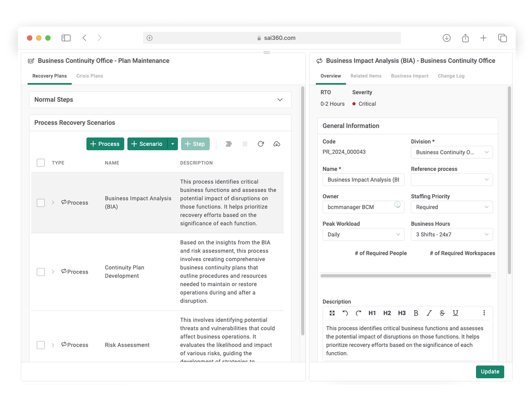The height and width of the screenshot is (410, 532).
Task: Open the Peak Workload dropdown
Action: click(363, 234)
